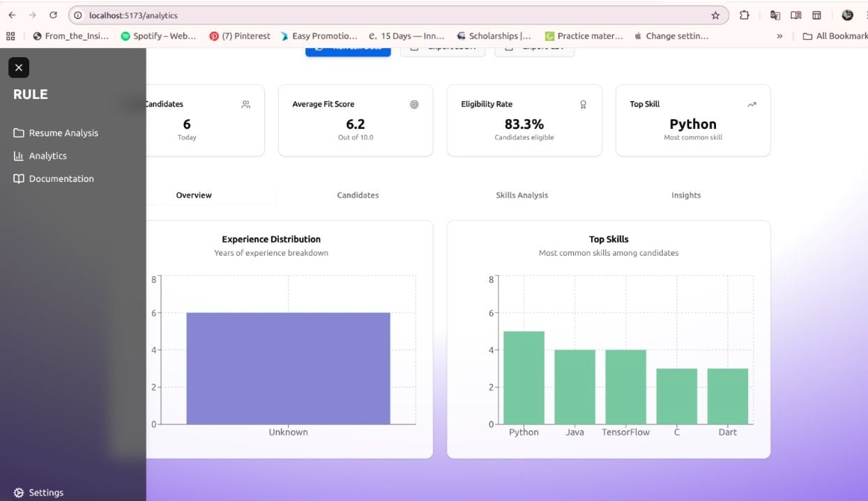868x501 pixels.
Task: Expand the hidden bookmarks overflow chevron
Action: pos(779,36)
